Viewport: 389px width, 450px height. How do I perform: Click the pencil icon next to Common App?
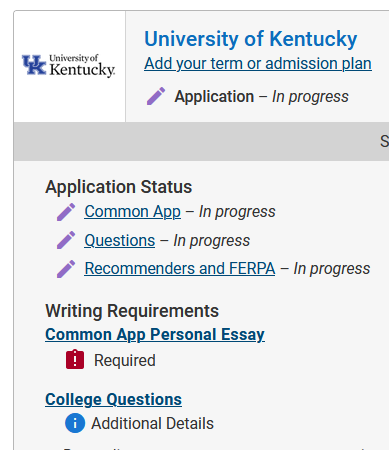pyautogui.click(x=66, y=212)
